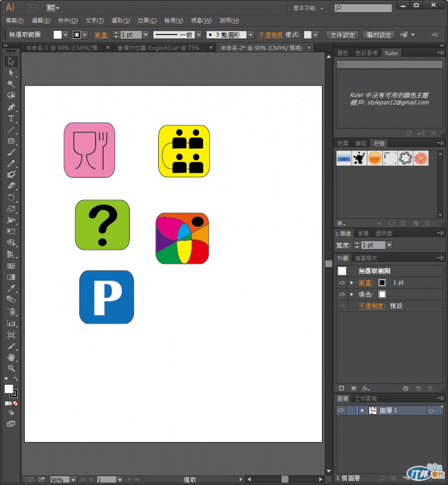Screen dimensions: 448x485
Task: Select the Pen tool
Action: pyautogui.click(x=11, y=107)
